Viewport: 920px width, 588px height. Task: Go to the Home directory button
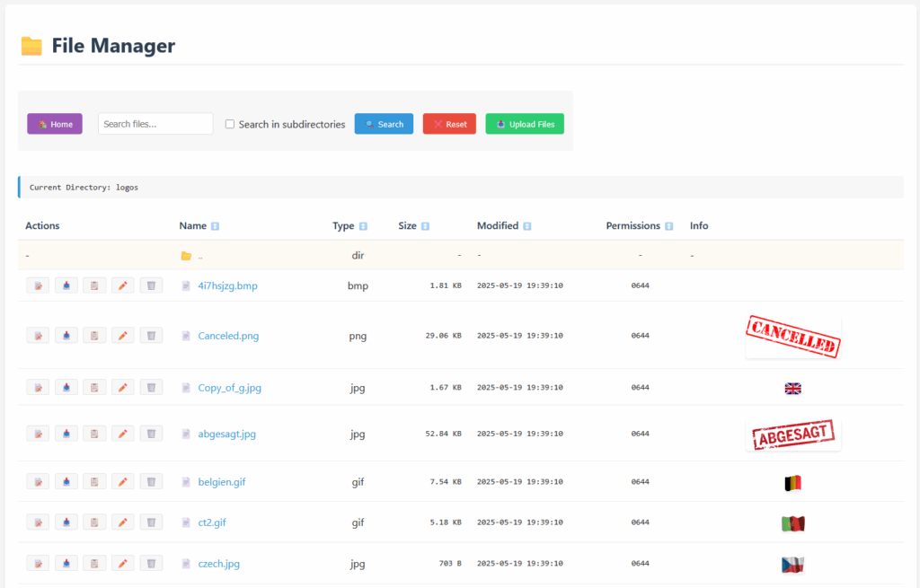pos(55,124)
